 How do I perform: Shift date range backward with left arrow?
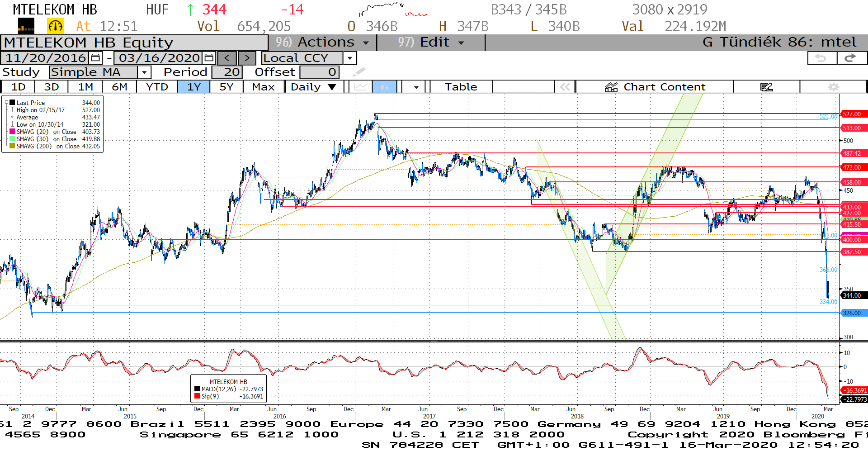227,58
